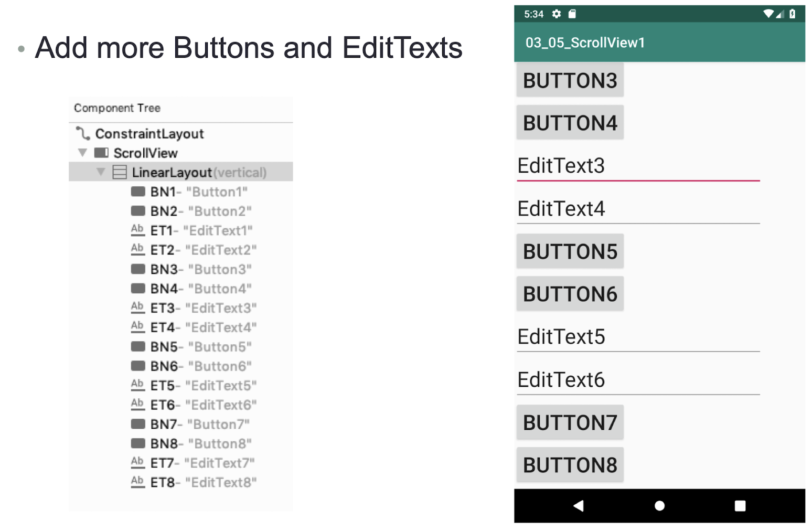The height and width of the screenshot is (530, 812).
Task: Click the Ab text icon beside ET2
Action: point(137,249)
